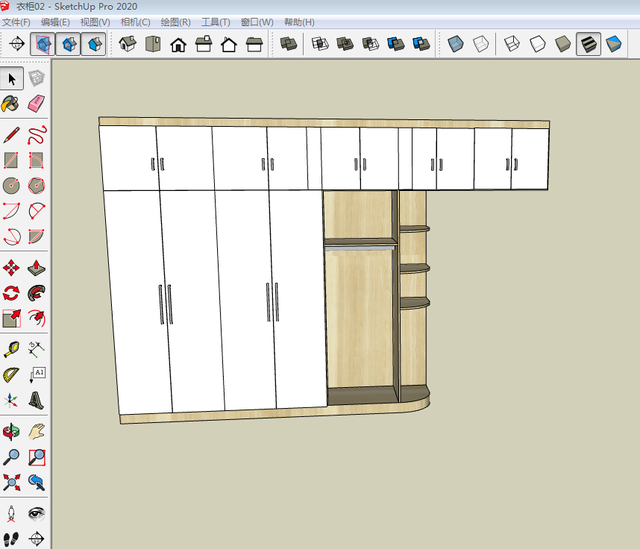This screenshot has height=549, width=640.
Task: Select the Scale tool
Action: coord(11,318)
